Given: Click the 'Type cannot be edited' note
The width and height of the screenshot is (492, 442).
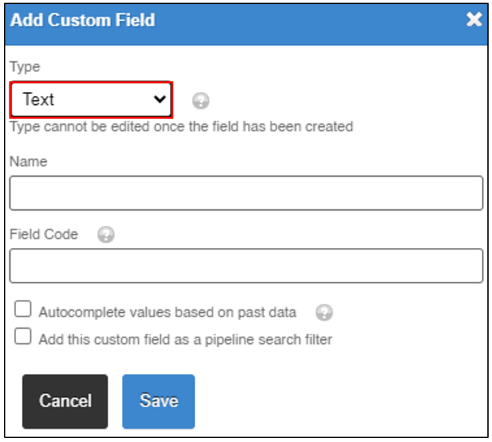Looking at the screenshot, I should 181,127.
